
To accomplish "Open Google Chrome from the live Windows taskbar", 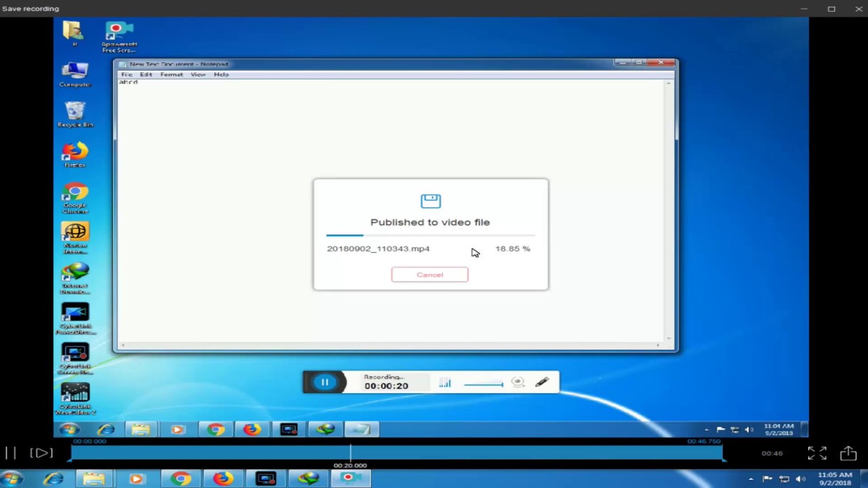I will click(x=180, y=479).
